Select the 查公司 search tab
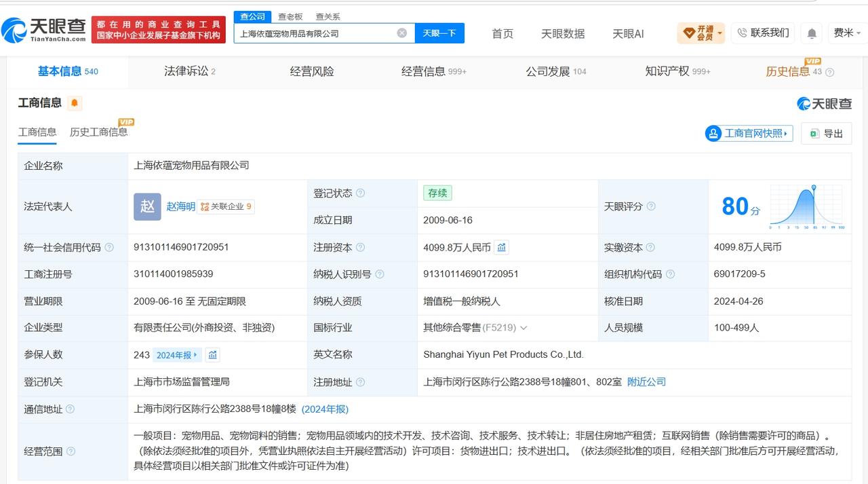868x484 pixels. (x=253, y=16)
